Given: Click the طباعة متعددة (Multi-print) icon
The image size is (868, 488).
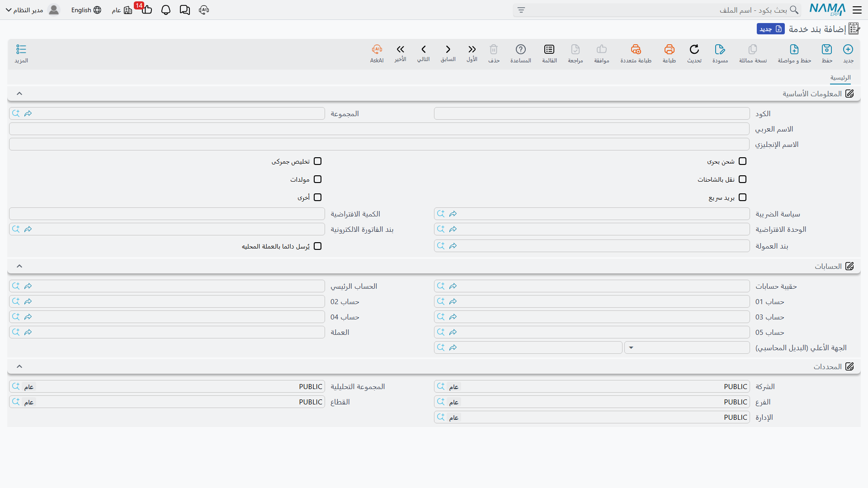Looking at the screenshot, I should click(636, 49).
